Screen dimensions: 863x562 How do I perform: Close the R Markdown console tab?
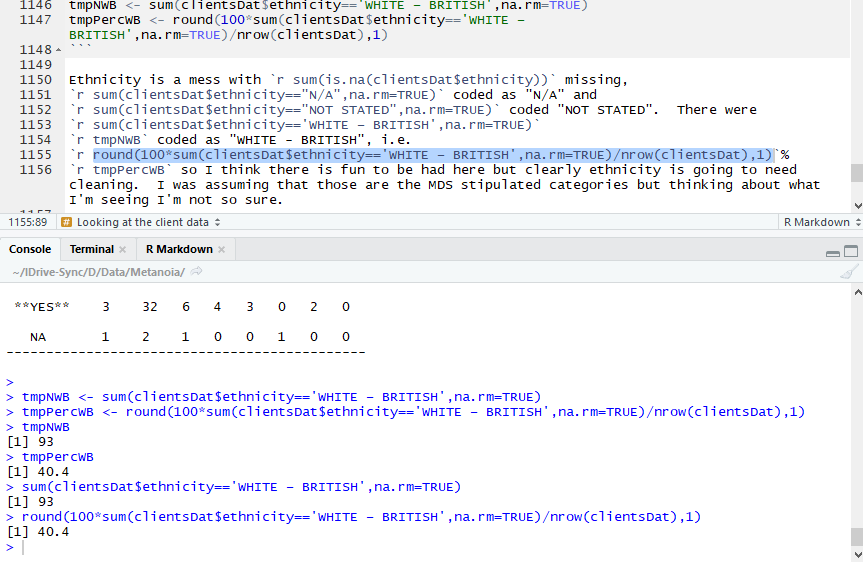tap(221, 249)
